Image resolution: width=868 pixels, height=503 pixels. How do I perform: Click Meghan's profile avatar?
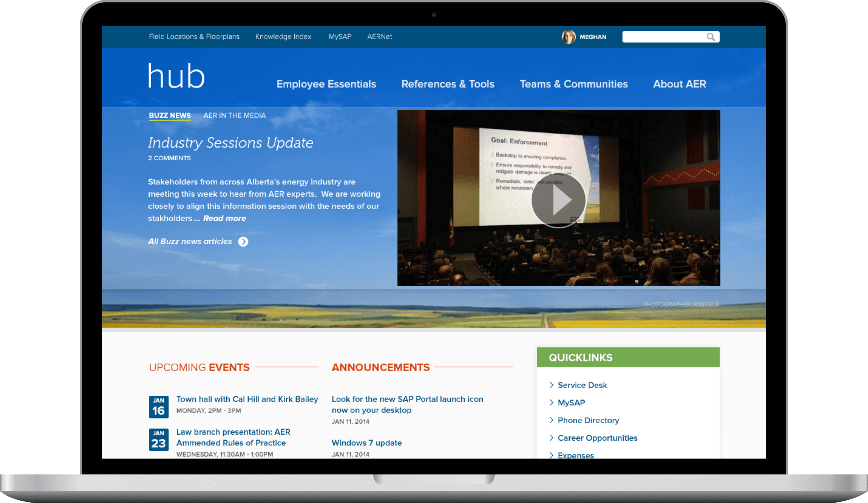coord(568,37)
